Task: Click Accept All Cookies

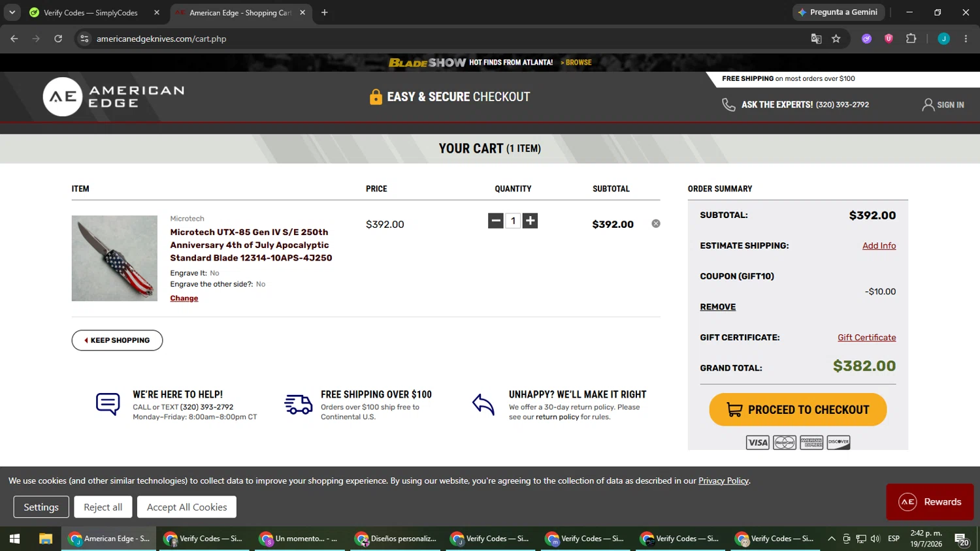Action: coord(187,507)
